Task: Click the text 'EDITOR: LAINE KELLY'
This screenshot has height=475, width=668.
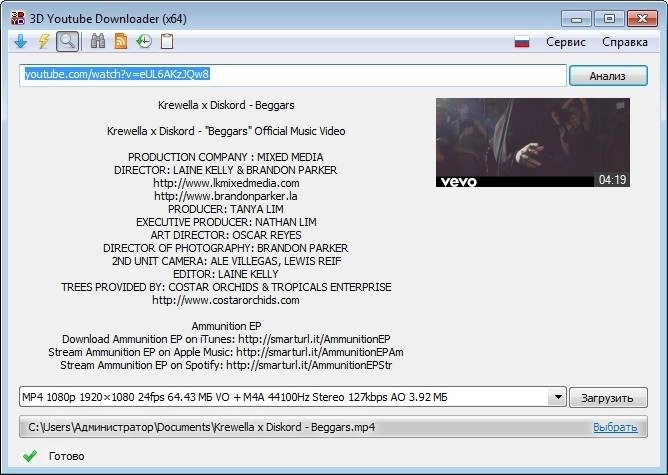Action: click(x=226, y=274)
